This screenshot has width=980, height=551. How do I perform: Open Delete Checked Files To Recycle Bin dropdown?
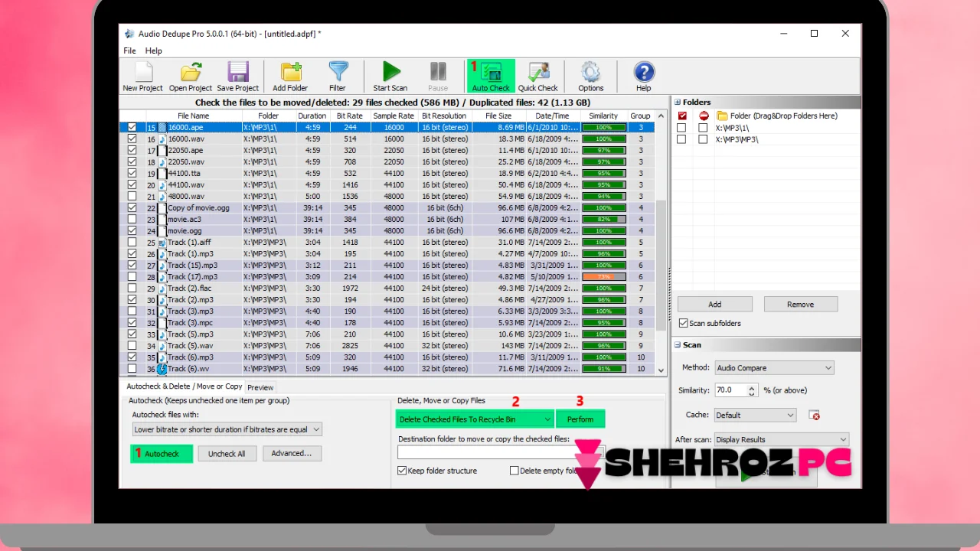click(x=475, y=419)
